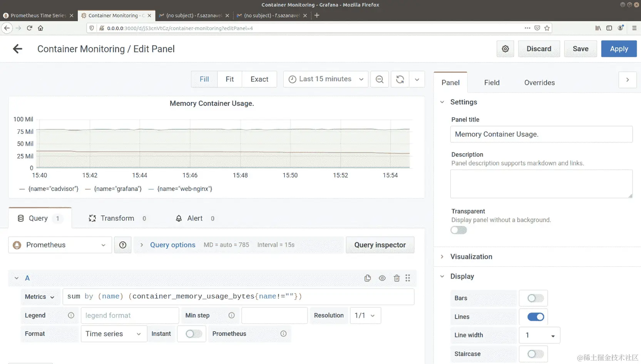Open the Alert tab
Viewport: 641px width, 364px height.
coord(195,218)
